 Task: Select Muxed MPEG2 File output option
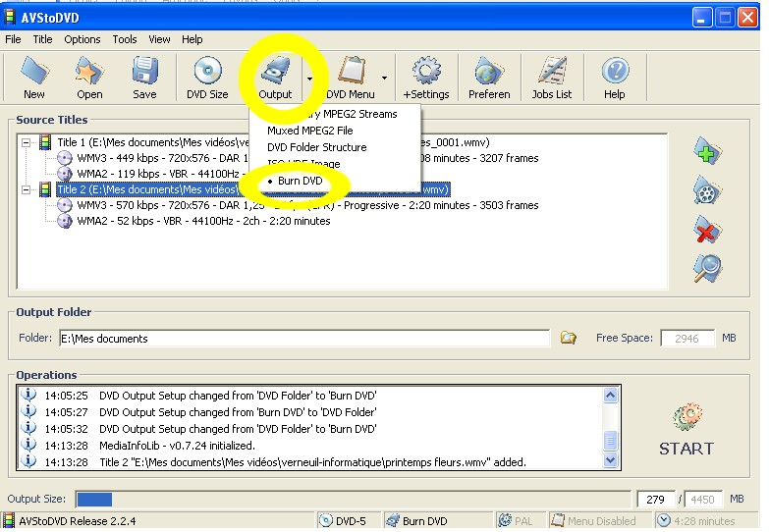point(309,131)
